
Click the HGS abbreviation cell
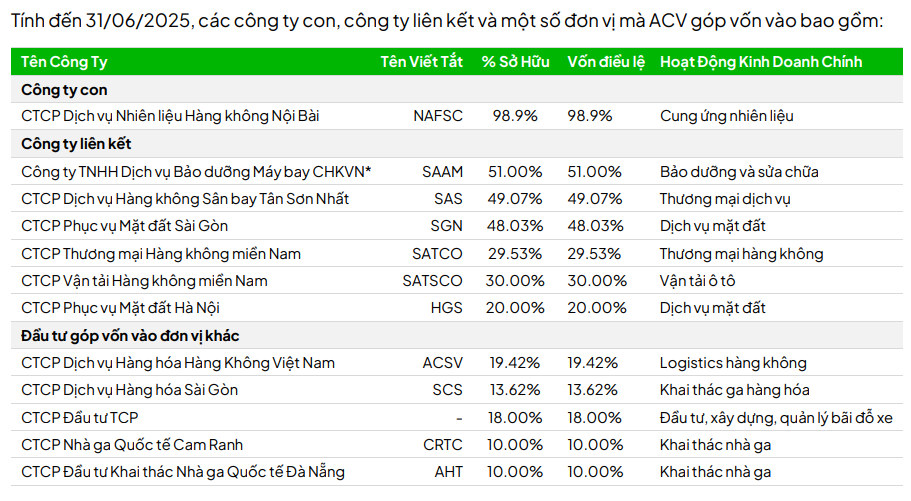coord(446,308)
